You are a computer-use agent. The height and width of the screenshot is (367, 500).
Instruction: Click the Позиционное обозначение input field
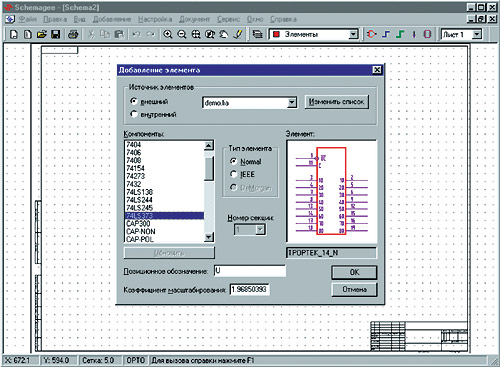click(x=250, y=271)
